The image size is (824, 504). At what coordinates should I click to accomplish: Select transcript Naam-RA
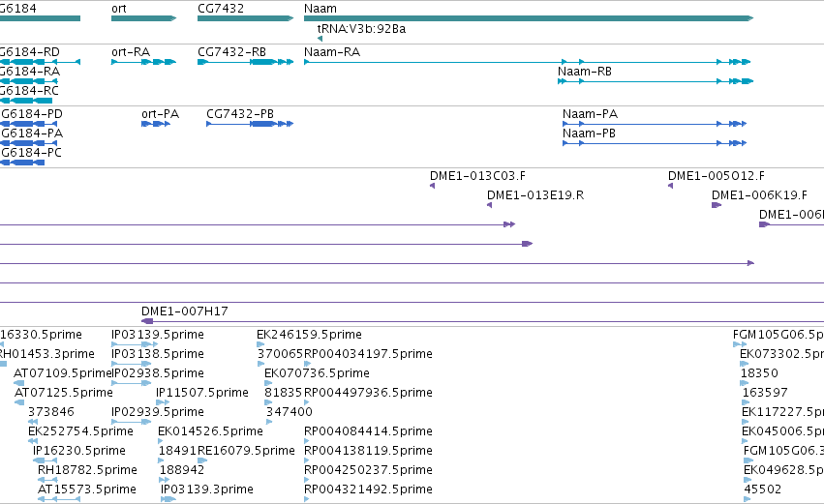tap(527, 62)
